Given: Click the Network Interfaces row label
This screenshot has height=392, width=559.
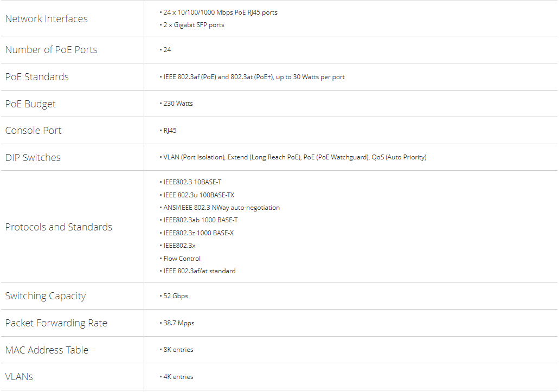Looking at the screenshot, I should pyautogui.click(x=46, y=19).
